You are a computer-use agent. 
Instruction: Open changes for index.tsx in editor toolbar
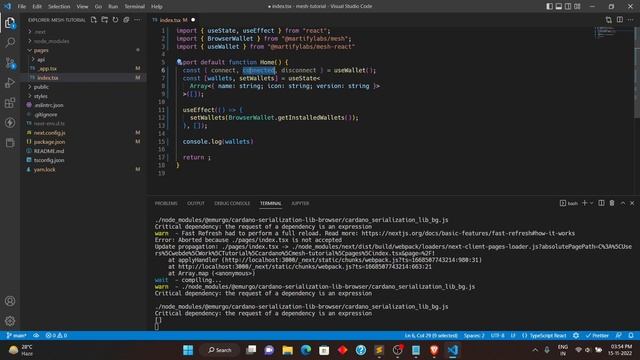(609, 20)
